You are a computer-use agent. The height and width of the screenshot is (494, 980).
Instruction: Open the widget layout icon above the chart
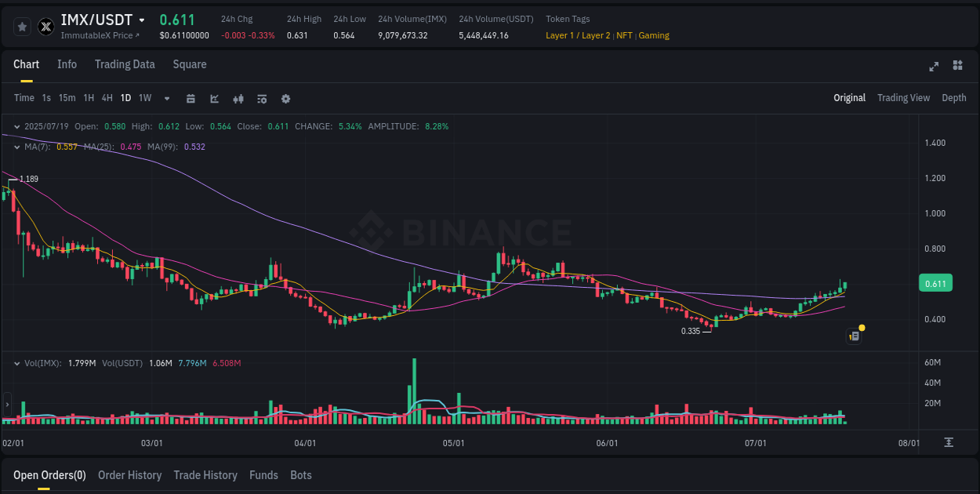(x=956, y=67)
